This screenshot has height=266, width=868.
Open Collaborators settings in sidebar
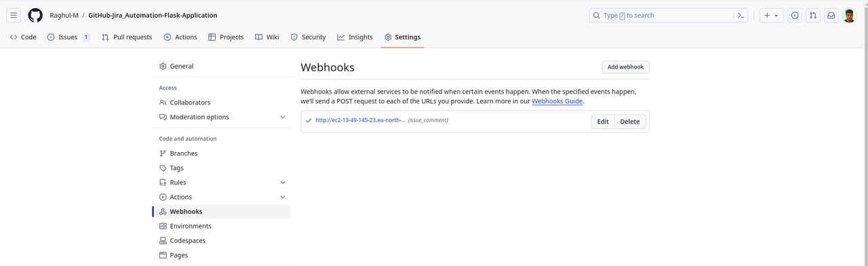(222, 102)
